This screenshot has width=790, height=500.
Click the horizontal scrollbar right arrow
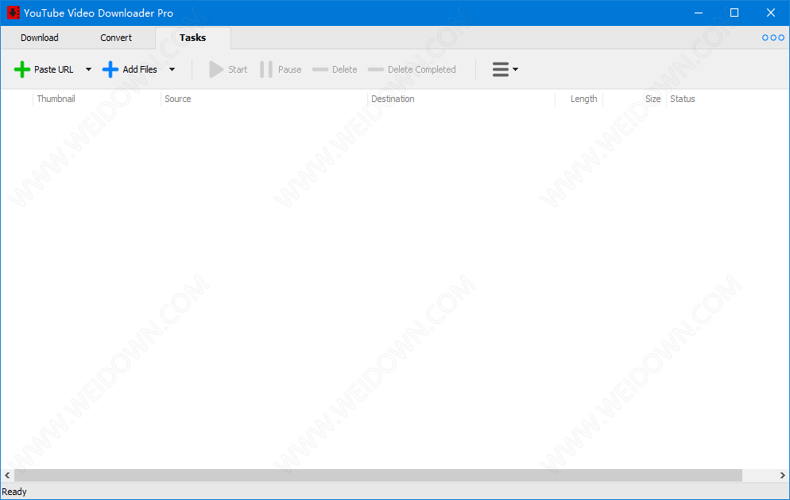coord(782,475)
